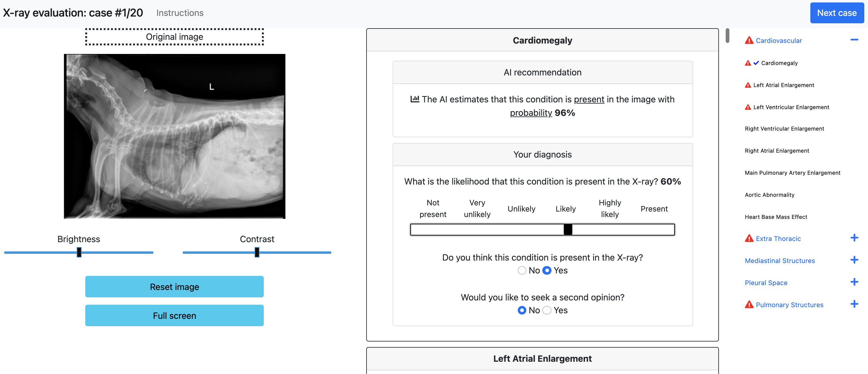The height and width of the screenshot is (374, 868).
Task: Click the warning icon beside Left Atrial Enlargement
Action: click(x=748, y=85)
